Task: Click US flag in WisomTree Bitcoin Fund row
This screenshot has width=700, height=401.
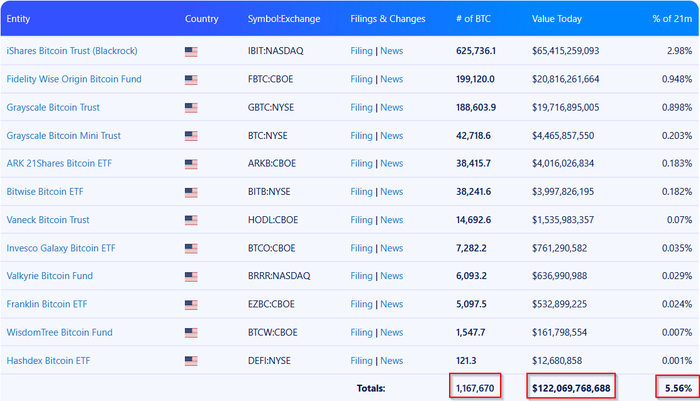Action: click(x=191, y=332)
